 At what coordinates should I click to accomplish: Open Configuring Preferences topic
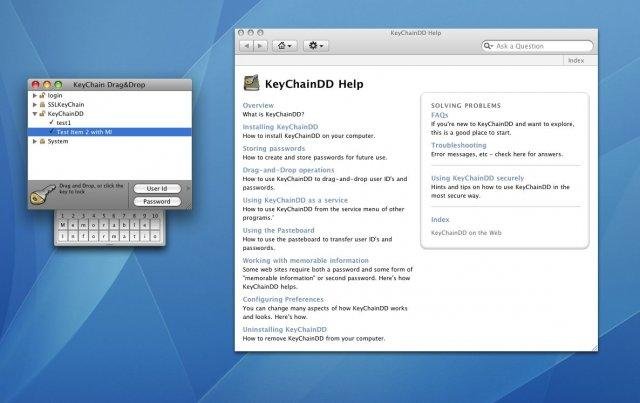tap(283, 299)
